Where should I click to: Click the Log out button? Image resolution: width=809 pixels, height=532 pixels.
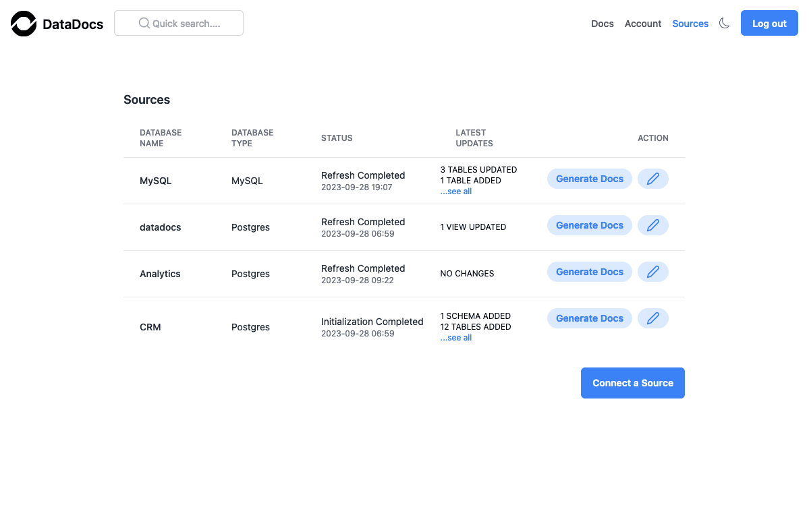(769, 22)
